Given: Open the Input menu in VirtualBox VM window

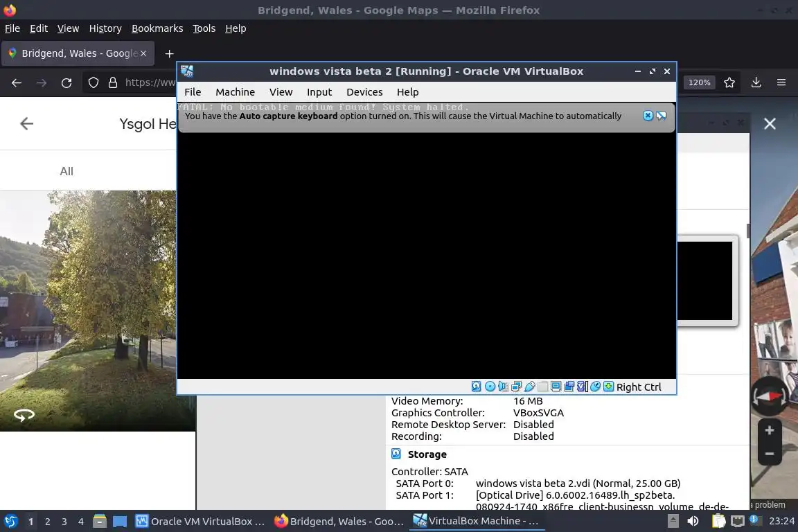Looking at the screenshot, I should [x=319, y=92].
